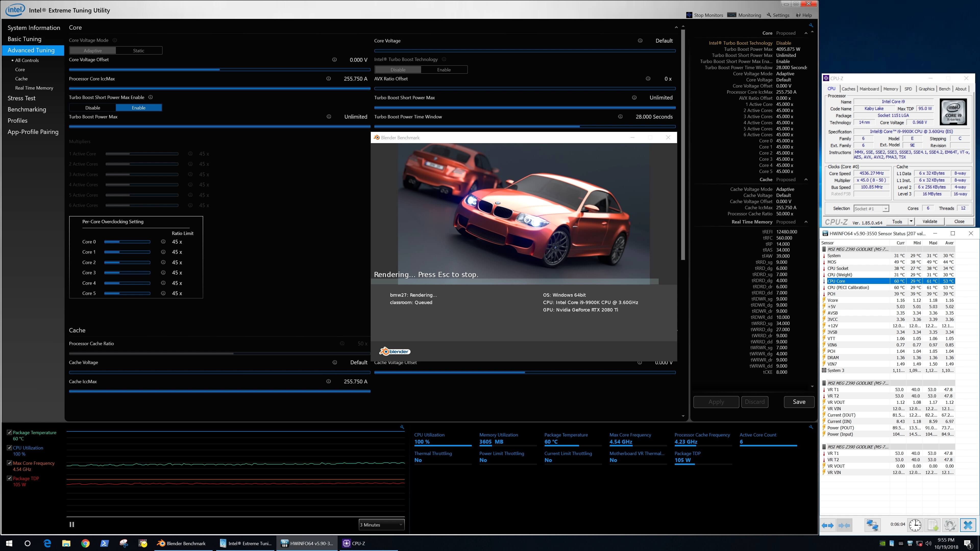The image size is (980, 551).
Task: Uncheck Max Core Frequency in graph legend
Action: 9,463
